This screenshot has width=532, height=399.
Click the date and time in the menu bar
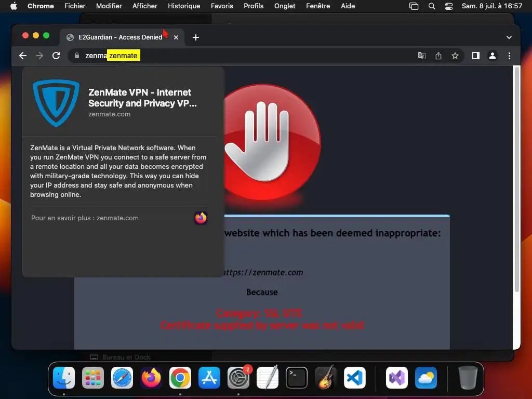pos(491,6)
